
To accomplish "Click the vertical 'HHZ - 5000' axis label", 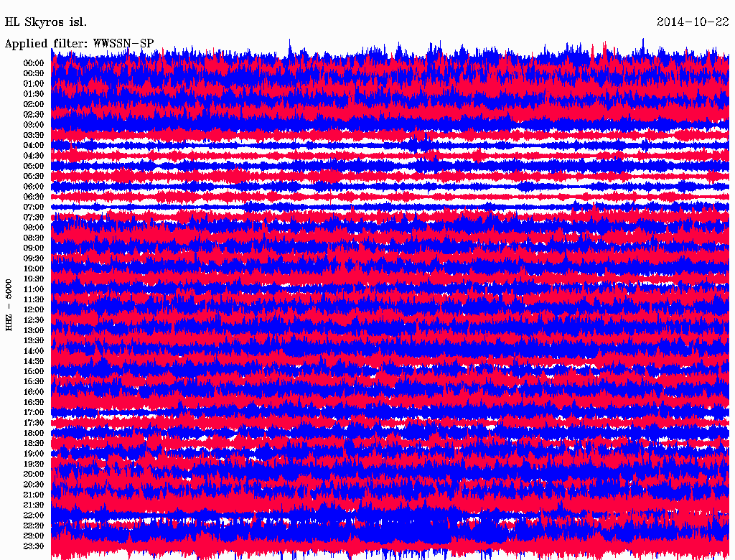I will [x=9, y=305].
